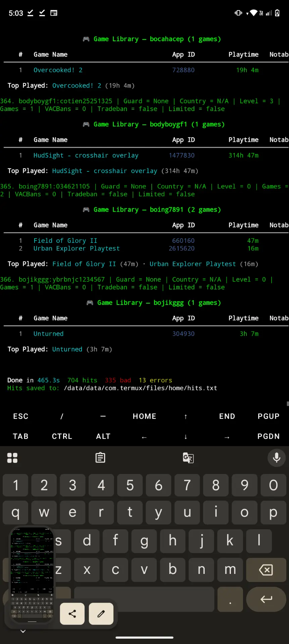The height and width of the screenshot is (644, 289).
Task: Tap the TAB extra key
Action: [x=21, y=436]
